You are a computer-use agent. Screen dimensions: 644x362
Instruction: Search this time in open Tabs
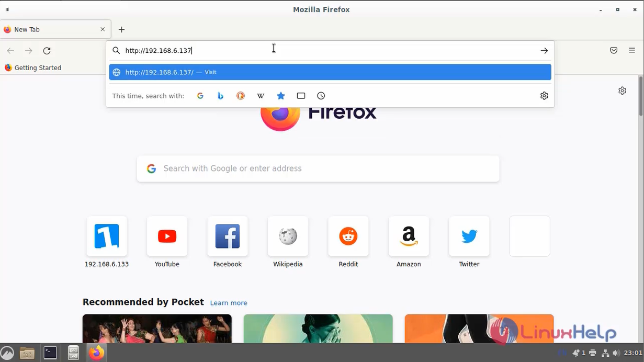coord(301,96)
